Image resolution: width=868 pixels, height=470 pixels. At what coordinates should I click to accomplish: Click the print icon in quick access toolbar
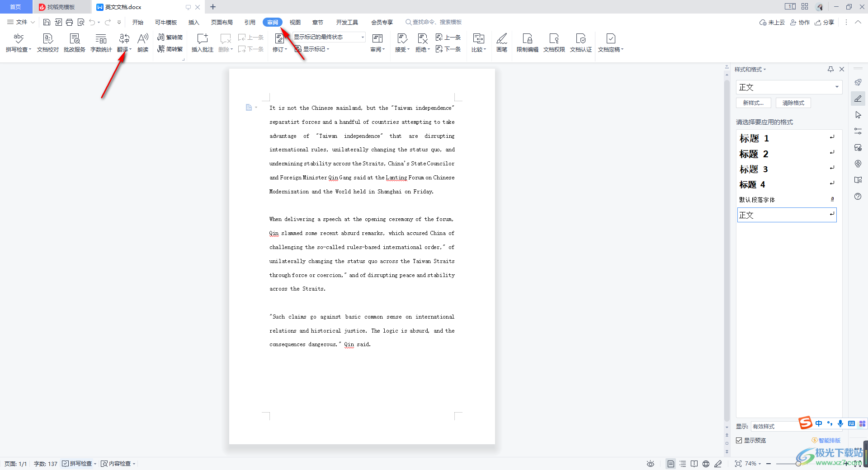coord(69,22)
